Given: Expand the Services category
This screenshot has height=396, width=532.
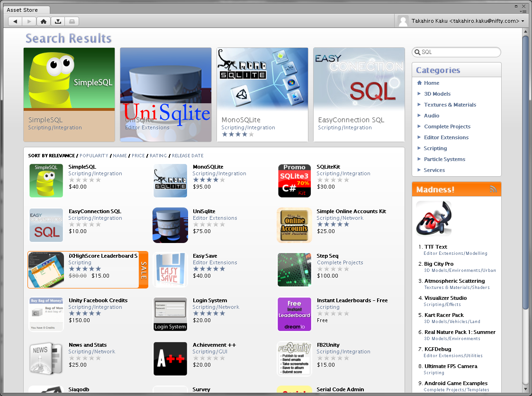Looking at the screenshot, I should pyautogui.click(x=434, y=170).
